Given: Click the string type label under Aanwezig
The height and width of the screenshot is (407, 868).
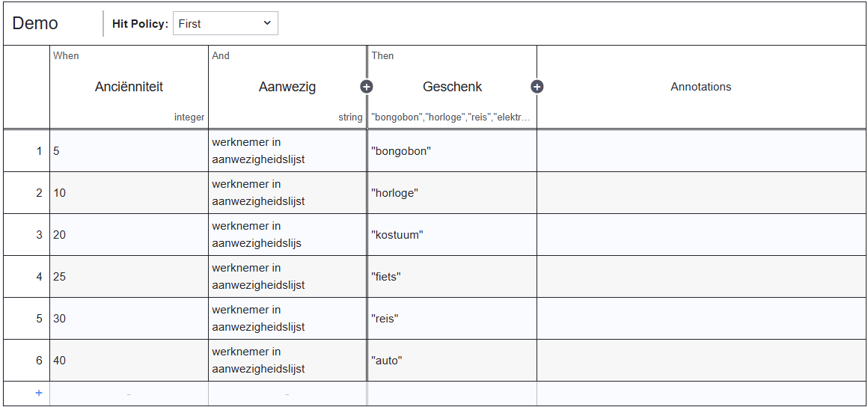Looking at the screenshot, I should pos(350,117).
